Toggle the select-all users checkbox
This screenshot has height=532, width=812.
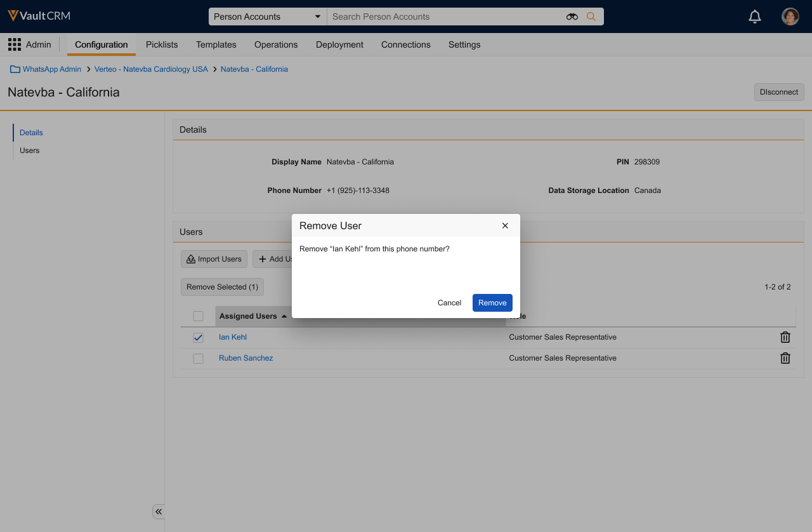point(199,316)
